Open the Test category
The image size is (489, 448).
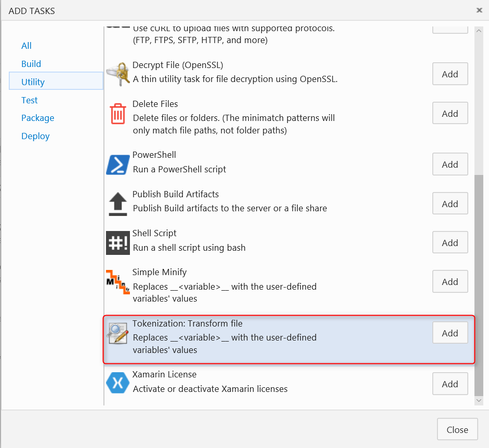click(x=29, y=100)
